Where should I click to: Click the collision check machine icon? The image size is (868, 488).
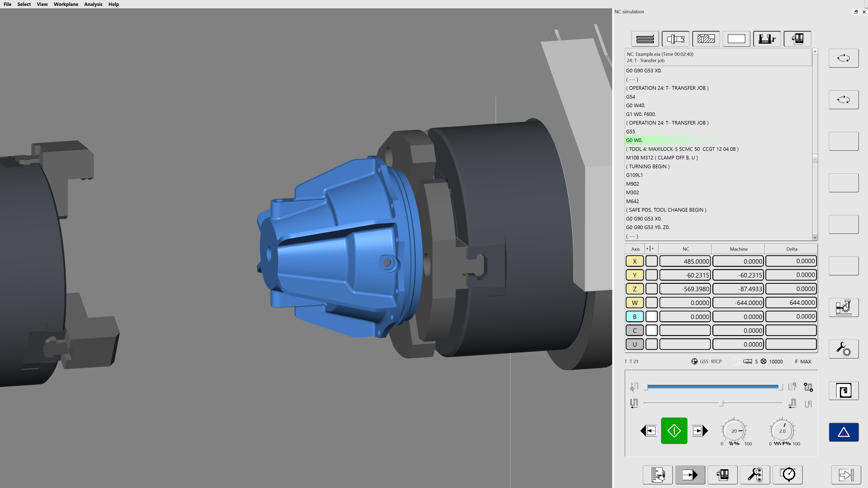click(843, 307)
